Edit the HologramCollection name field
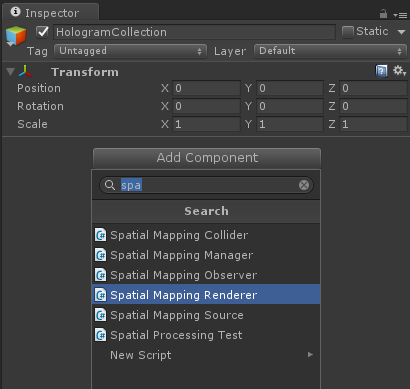410x389 pixels. tap(194, 32)
